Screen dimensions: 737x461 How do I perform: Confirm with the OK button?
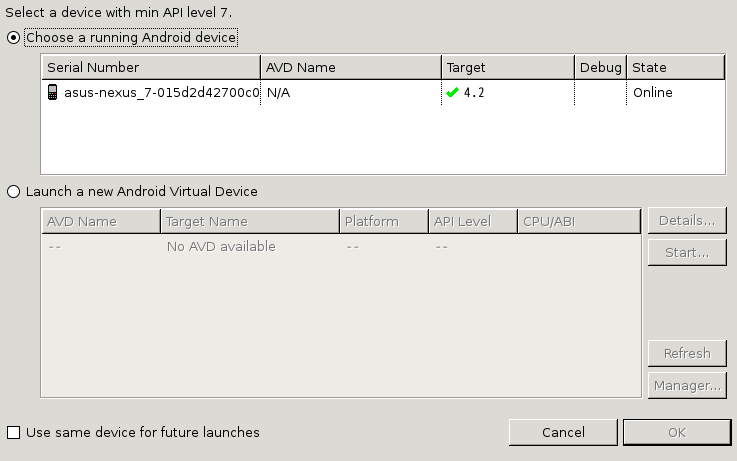pos(677,432)
